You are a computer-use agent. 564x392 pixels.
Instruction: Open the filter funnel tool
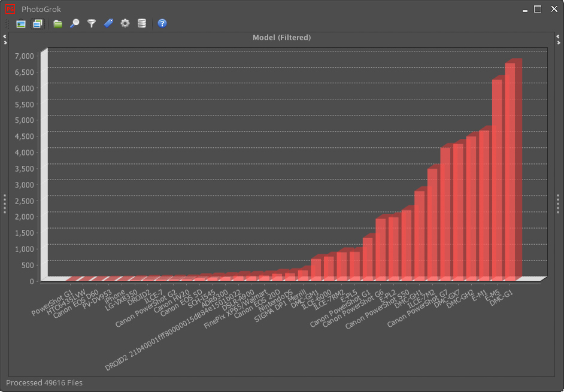click(x=90, y=23)
